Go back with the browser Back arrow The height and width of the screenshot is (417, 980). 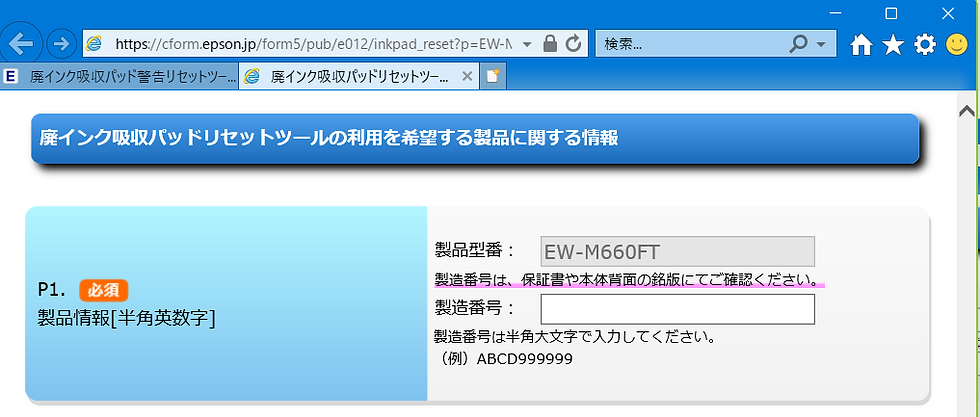23,44
